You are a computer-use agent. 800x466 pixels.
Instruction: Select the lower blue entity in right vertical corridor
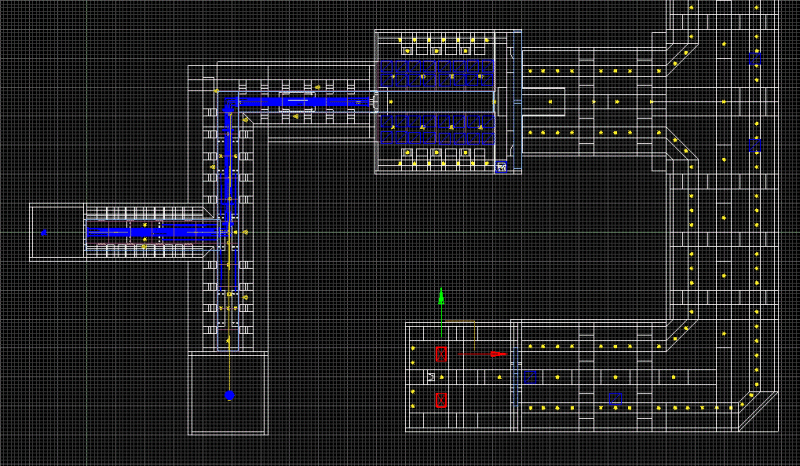coord(756,146)
